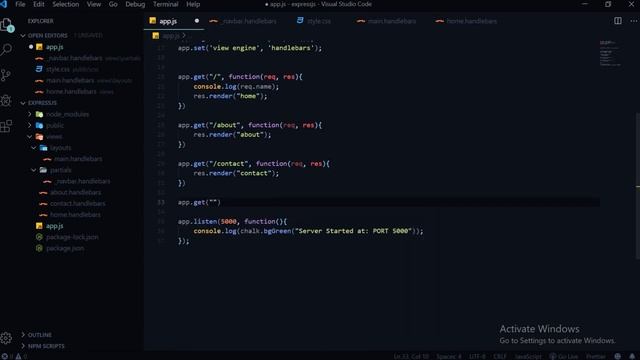
Task: Click Ln 33, Col 10 status entry
Action: (x=411, y=356)
